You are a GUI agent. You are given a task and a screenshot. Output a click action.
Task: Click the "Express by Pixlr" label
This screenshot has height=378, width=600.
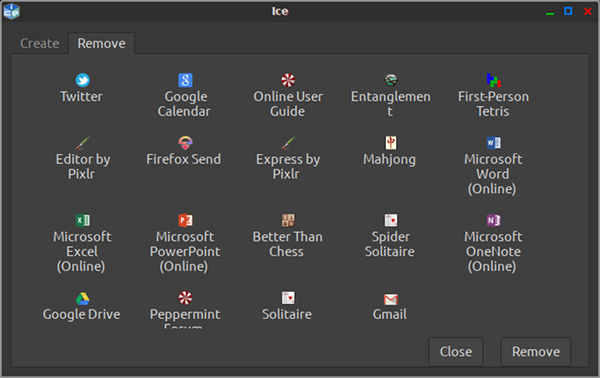288,166
